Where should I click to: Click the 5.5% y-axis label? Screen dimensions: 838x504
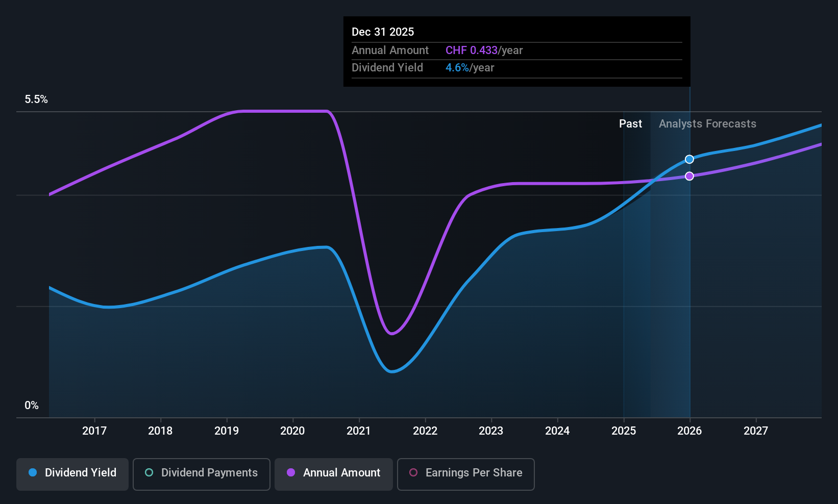36,99
